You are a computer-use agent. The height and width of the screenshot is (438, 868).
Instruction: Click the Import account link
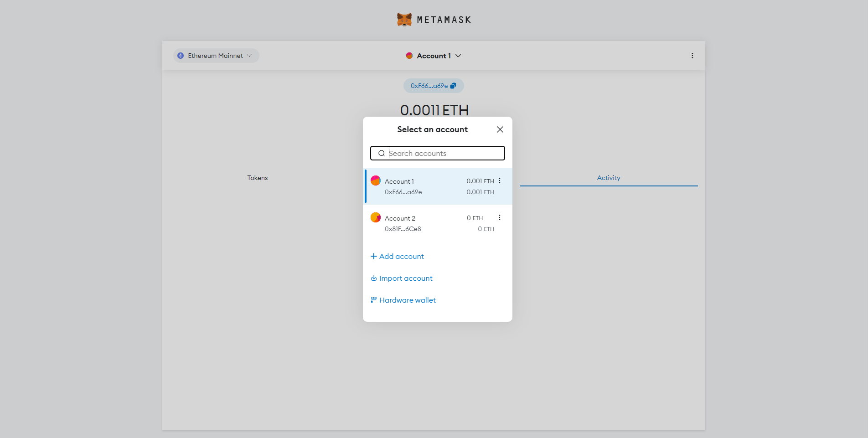pyautogui.click(x=402, y=278)
